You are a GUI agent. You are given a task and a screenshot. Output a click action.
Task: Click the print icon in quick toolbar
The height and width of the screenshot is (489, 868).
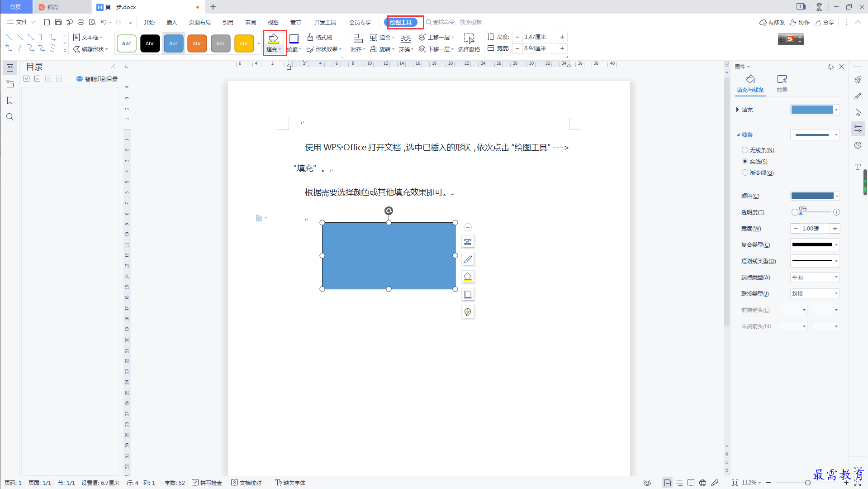click(81, 22)
